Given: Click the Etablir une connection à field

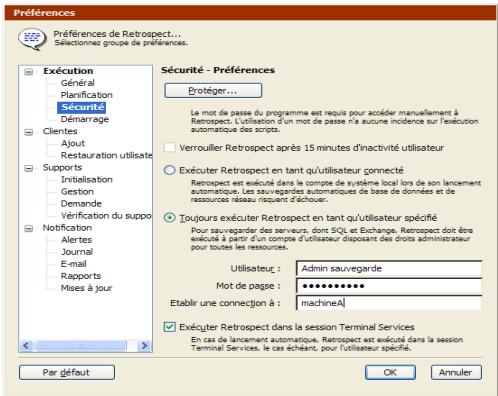Looking at the screenshot, I should (x=389, y=303).
